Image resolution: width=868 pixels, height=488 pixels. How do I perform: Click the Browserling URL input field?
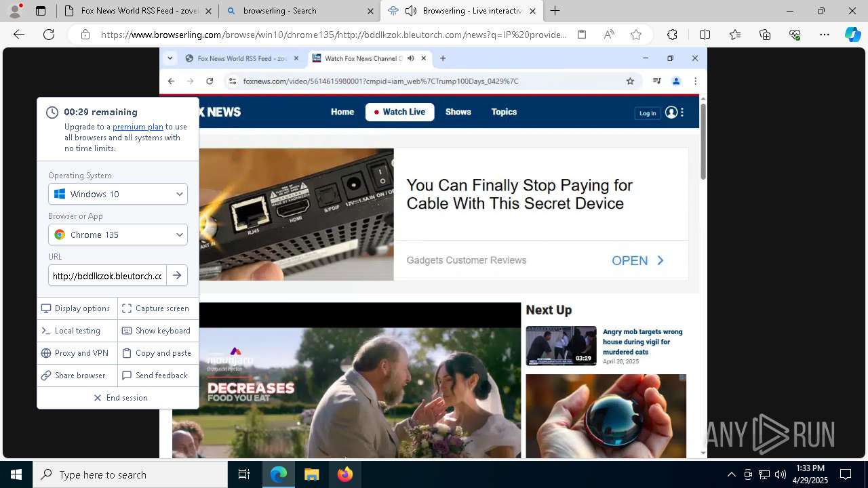107,276
